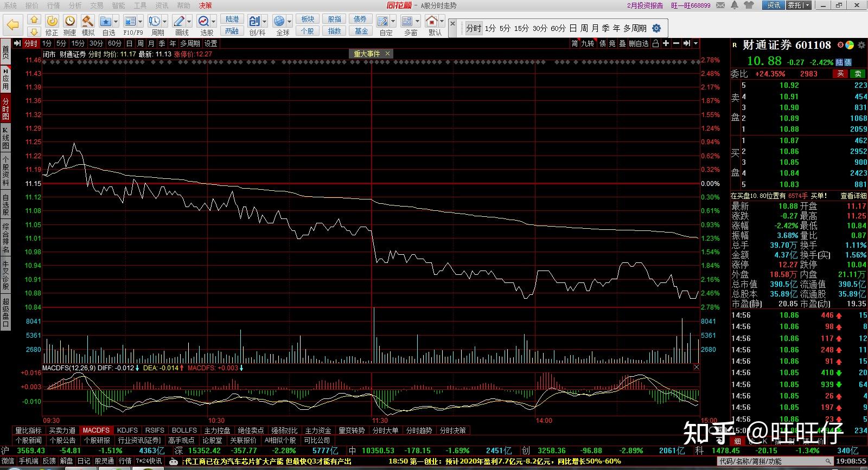Select 60分 in the white period bar
The image size is (868, 470).
point(558,28)
